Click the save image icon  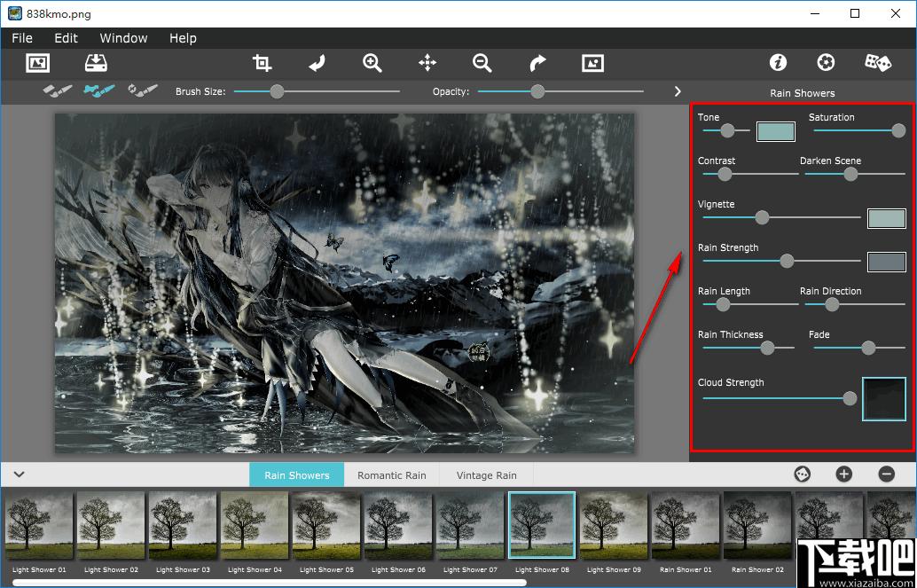coord(96,63)
